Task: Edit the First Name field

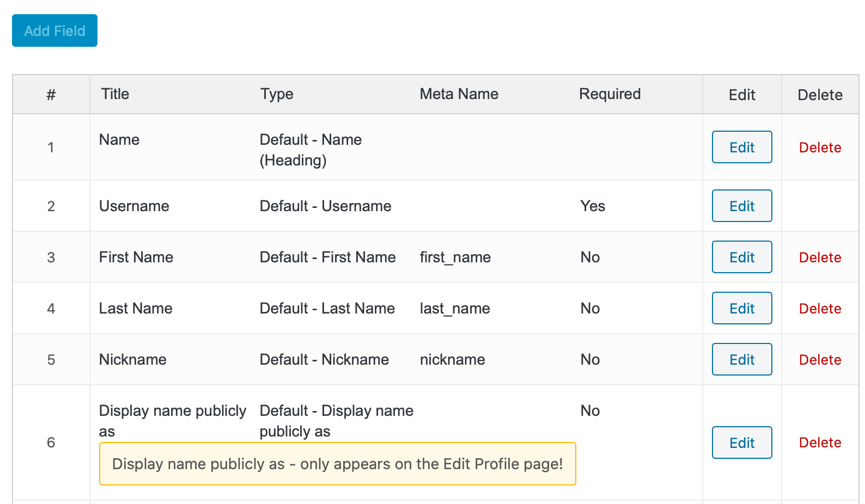Action: (742, 257)
